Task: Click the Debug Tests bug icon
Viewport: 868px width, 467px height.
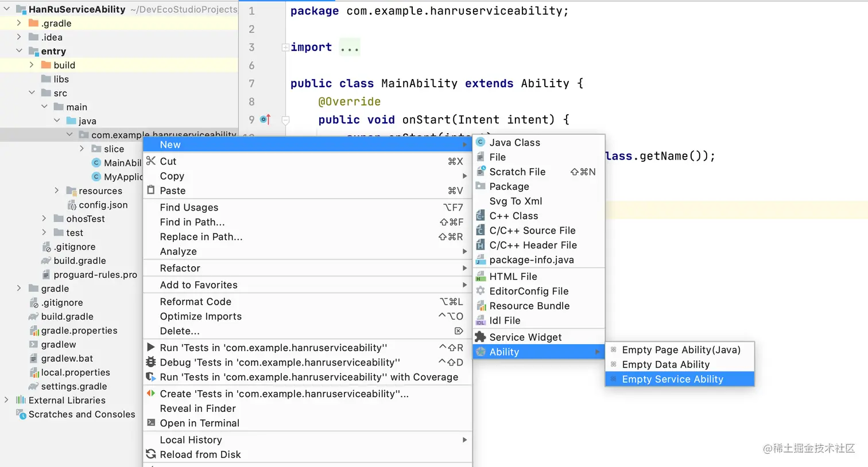Action: [x=151, y=362]
